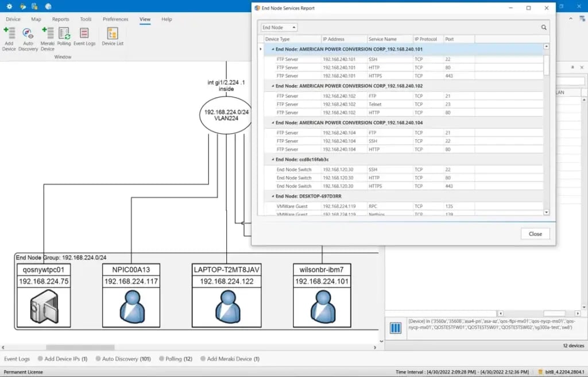Image resolution: width=588 pixels, height=377 pixels.
Task: Switch to the Preferences ribbon tab
Action: coord(115,19)
